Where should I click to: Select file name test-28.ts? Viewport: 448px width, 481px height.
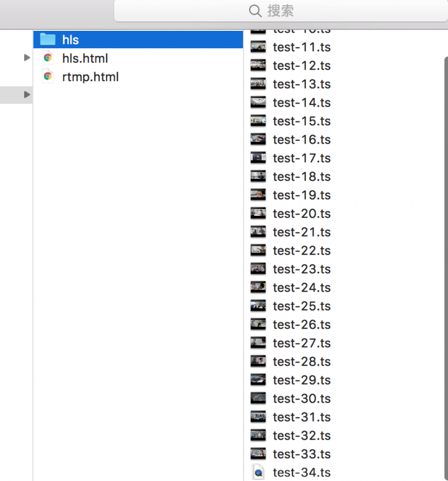(302, 362)
